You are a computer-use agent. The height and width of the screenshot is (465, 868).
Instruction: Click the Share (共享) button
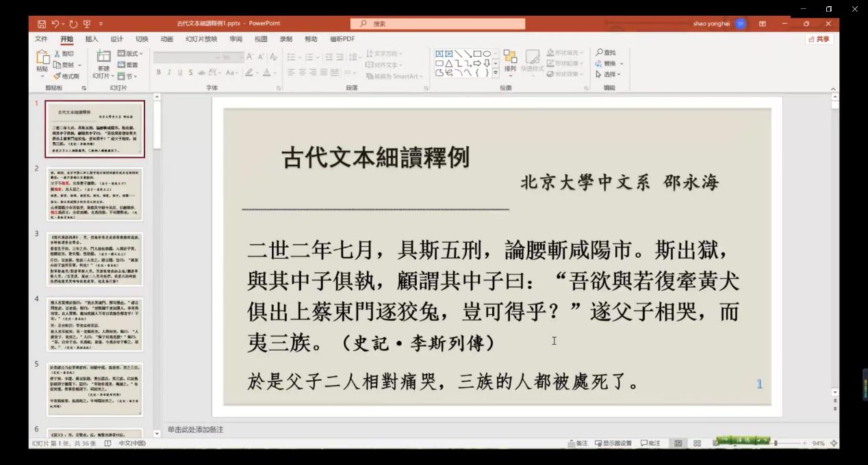(x=819, y=39)
